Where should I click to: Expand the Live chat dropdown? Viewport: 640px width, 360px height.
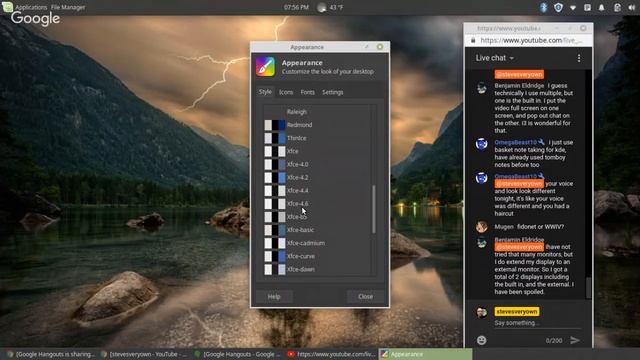click(494, 58)
